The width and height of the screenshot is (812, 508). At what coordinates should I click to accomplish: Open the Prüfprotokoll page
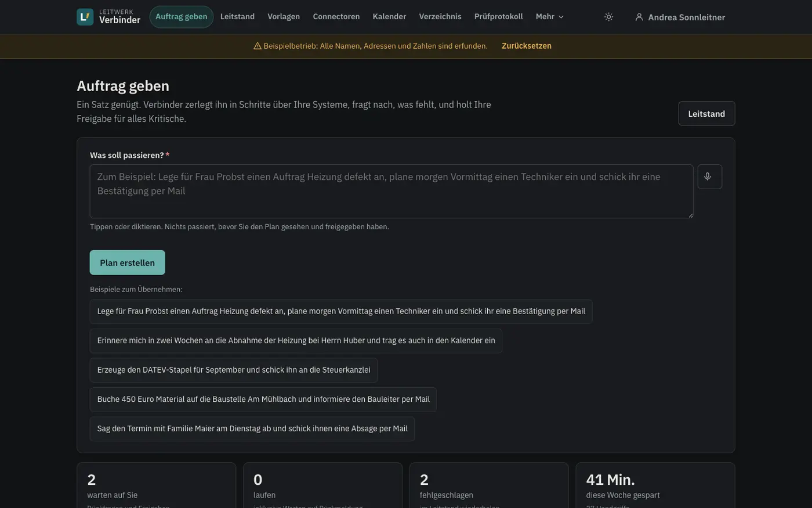pyautogui.click(x=498, y=17)
